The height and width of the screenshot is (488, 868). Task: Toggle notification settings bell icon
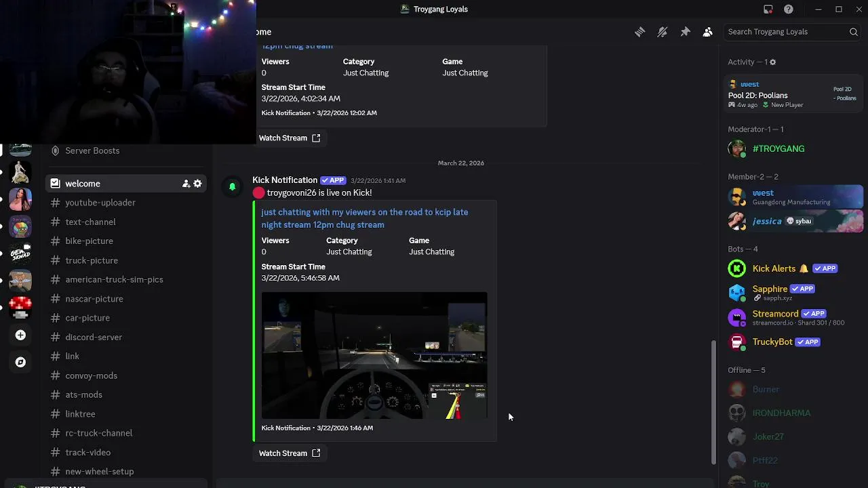click(x=663, y=32)
